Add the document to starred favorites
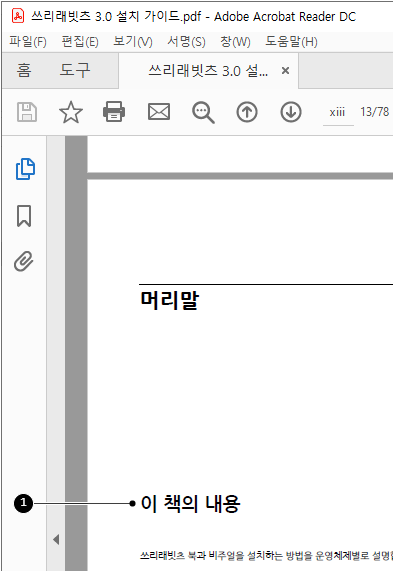 (x=71, y=112)
